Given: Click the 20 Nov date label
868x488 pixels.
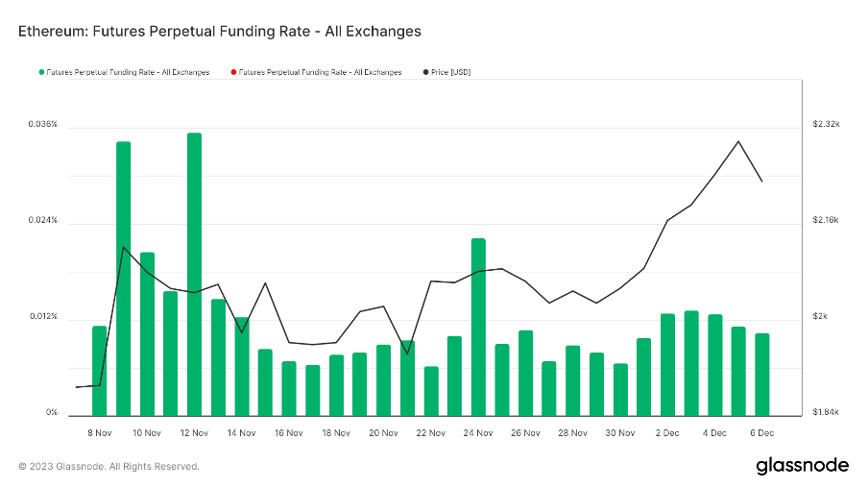Looking at the screenshot, I should pos(383,433).
